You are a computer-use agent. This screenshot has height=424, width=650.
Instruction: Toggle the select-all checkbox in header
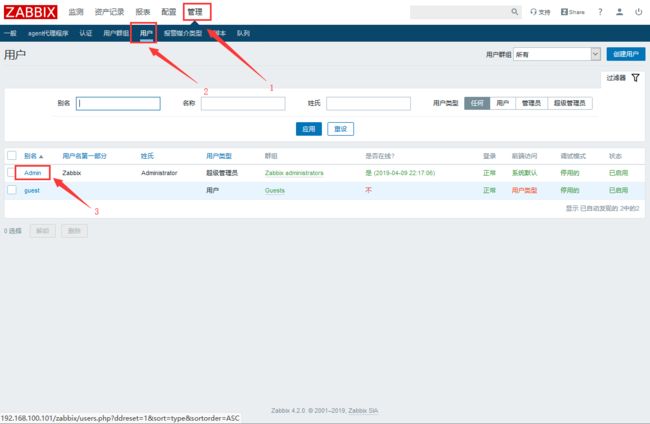[x=12, y=155]
